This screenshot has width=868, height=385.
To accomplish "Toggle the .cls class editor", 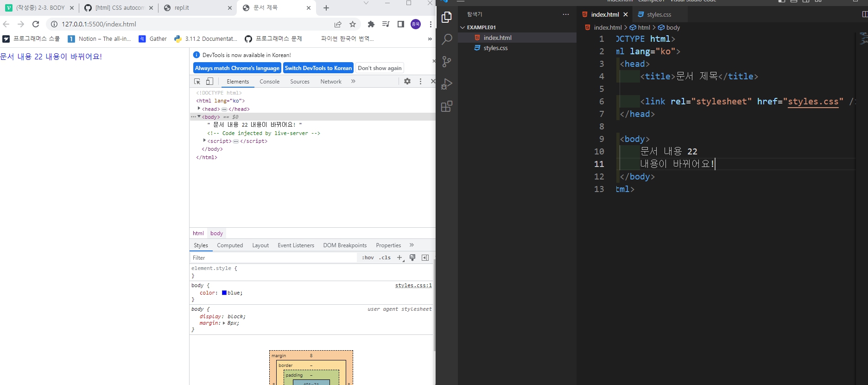I will [385, 257].
